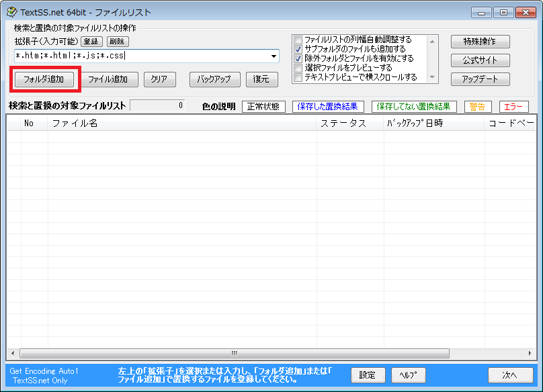This screenshot has height=392, width=543.
Task: Click the バックアップ button
Action: coord(214,79)
